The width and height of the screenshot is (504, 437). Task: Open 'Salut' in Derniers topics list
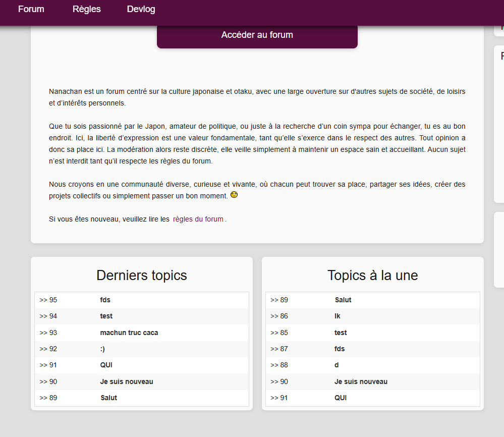[108, 398]
